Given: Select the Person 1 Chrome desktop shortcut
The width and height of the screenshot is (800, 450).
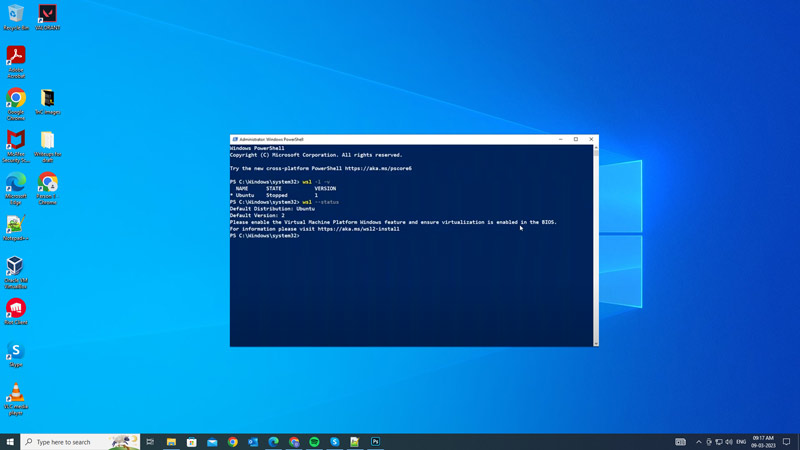Looking at the screenshot, I should click(47, 188).
